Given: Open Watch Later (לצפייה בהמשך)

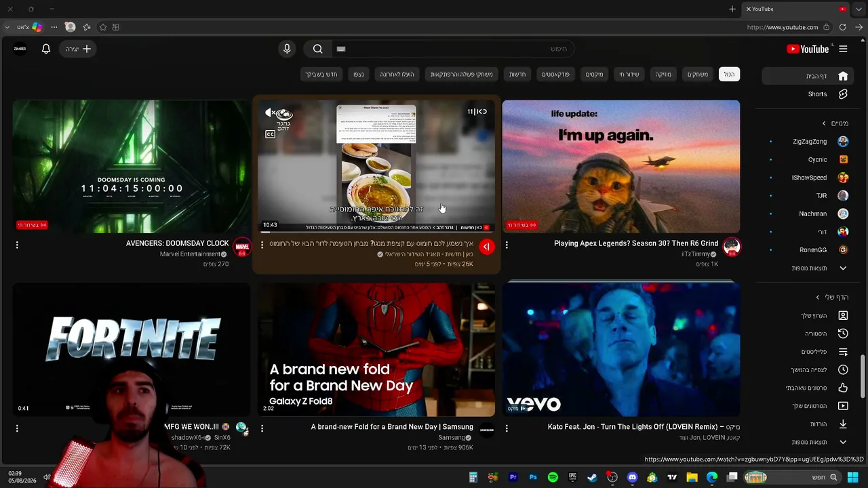Looking at the screenshot, I should click(809, 369).
